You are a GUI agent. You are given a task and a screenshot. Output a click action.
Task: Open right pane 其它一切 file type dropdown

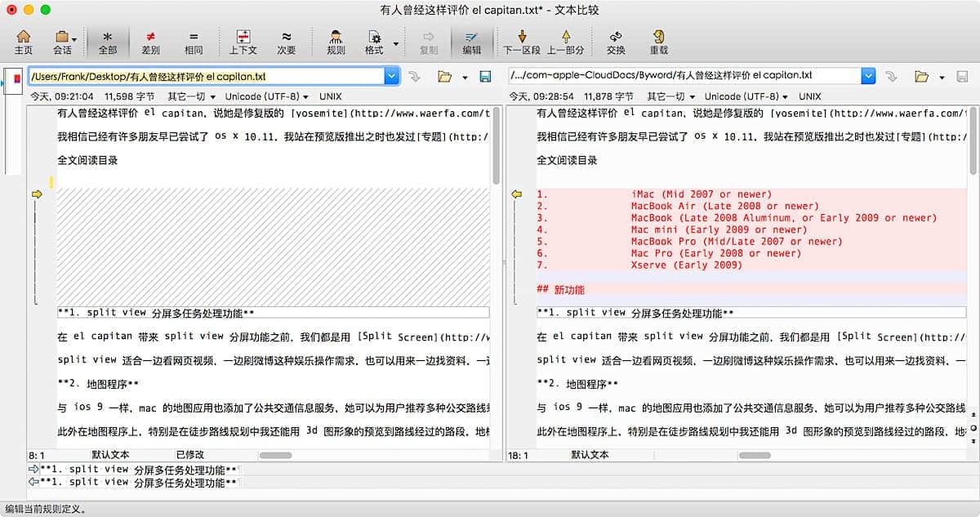coord(671,96)
